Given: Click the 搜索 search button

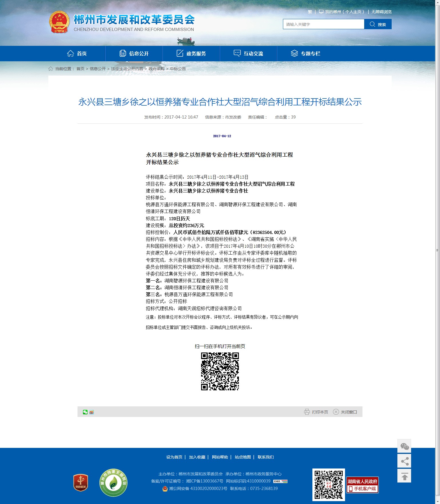Looking at the screenshot, I should 378,24.
